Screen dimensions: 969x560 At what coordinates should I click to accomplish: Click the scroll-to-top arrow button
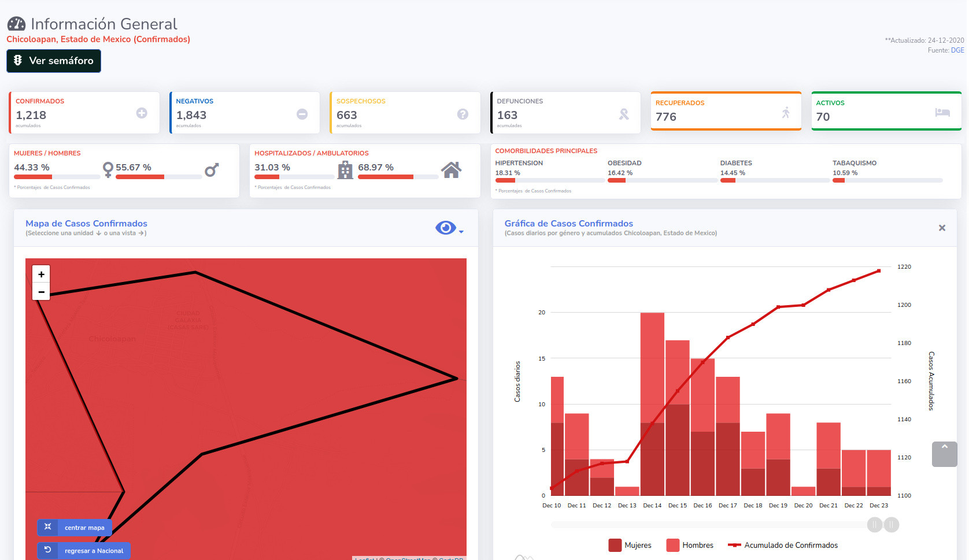pos(945,454)
